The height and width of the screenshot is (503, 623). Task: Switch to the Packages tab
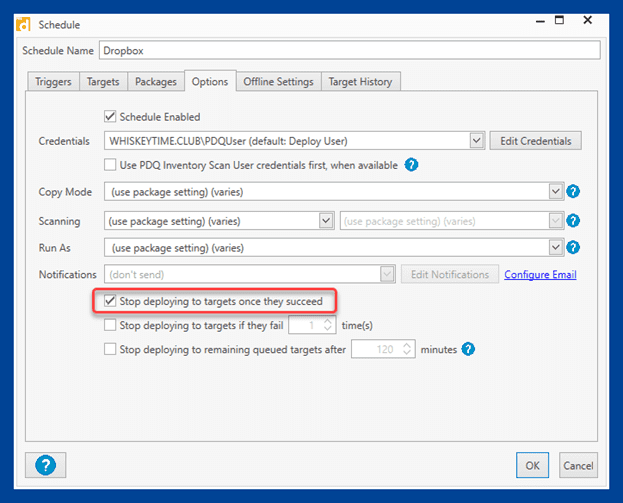tap(156, 81)
